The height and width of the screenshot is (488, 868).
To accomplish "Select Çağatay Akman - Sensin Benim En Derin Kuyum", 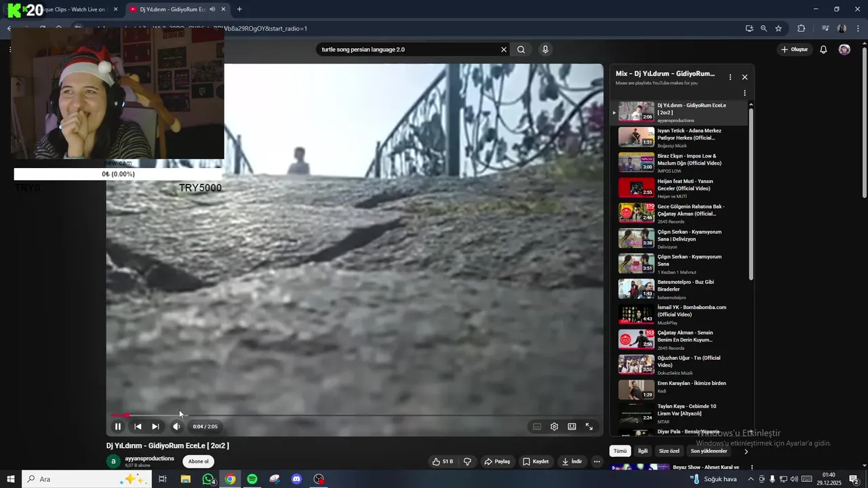I will (x=678, y=340).
